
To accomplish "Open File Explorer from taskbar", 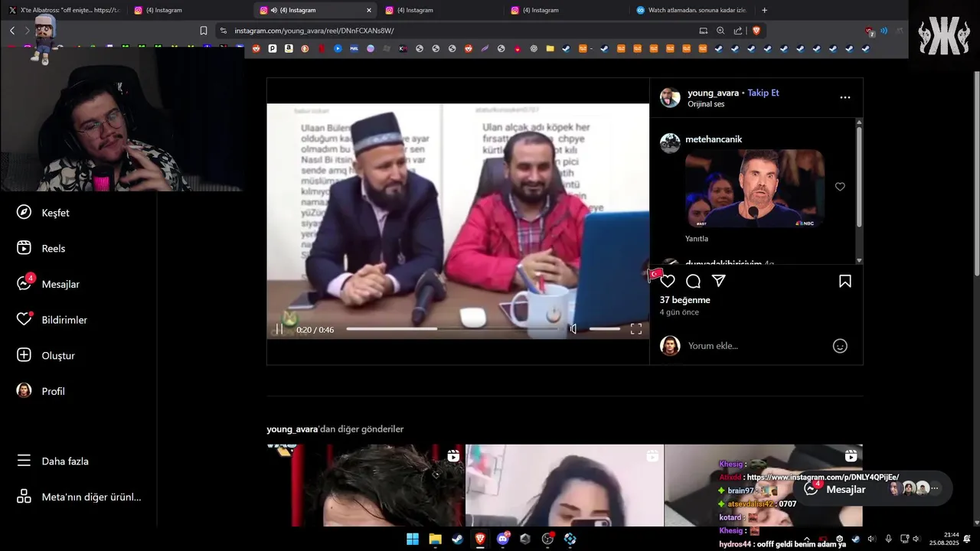I will click(435, 539).
